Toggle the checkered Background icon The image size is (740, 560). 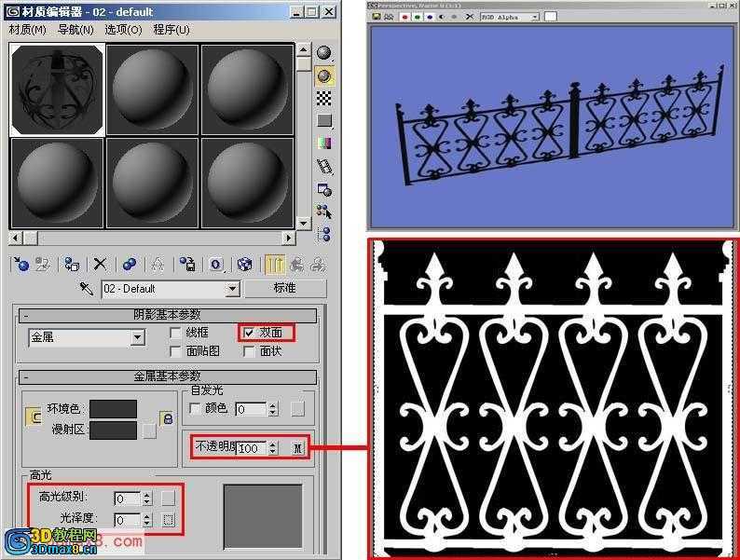pos(323,98)
